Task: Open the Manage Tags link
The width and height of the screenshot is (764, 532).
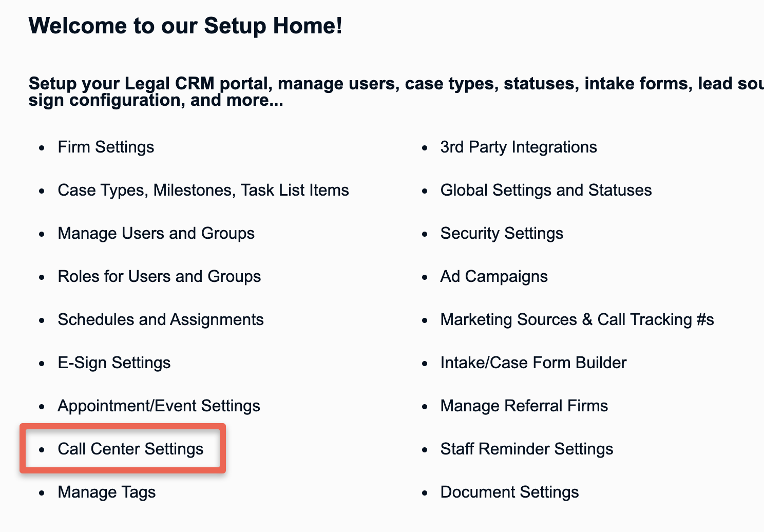Action: [x=106, y=492]
